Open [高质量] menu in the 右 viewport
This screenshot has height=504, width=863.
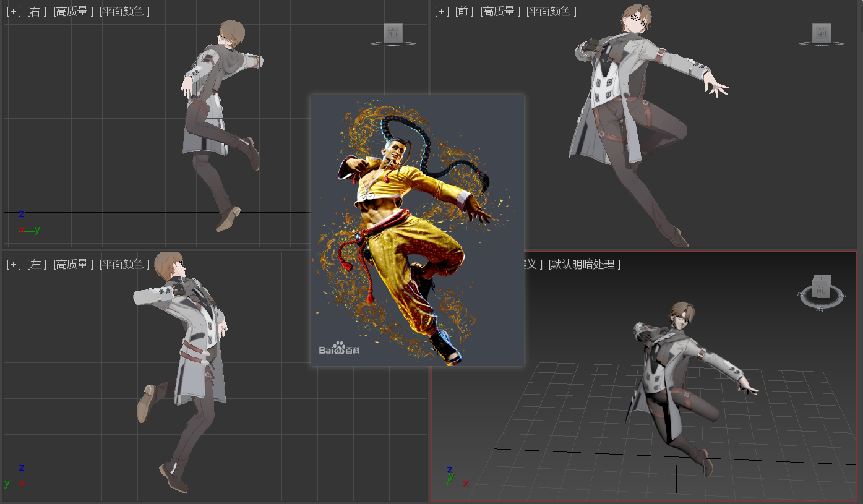click(74, 11)
